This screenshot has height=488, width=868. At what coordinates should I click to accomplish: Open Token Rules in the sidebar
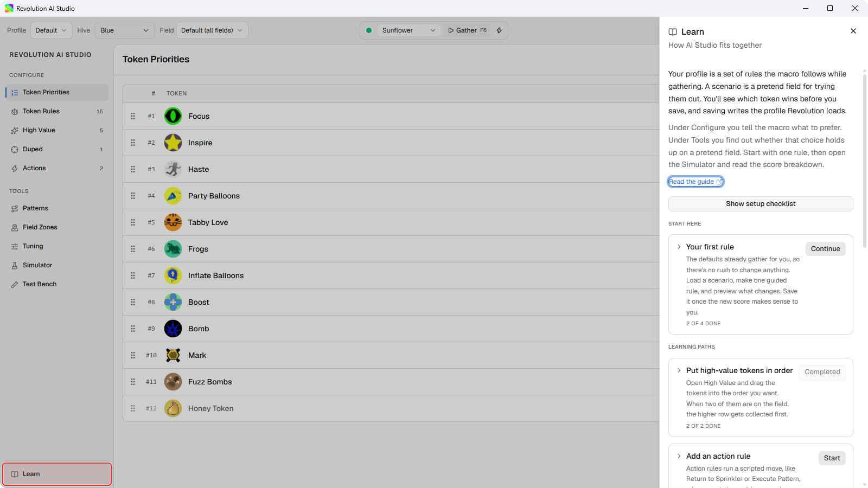pos(57,111)
